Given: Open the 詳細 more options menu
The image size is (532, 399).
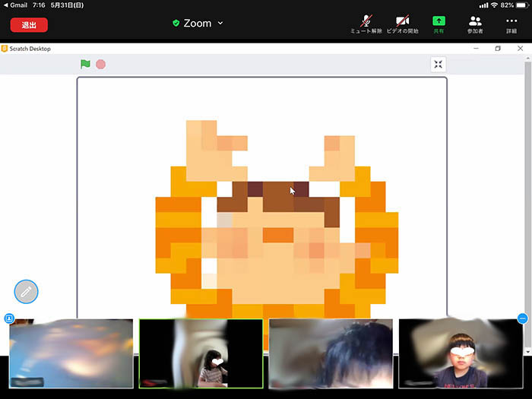Looking at the screenshot, I should pyautogui.click(x=511, y=24).
